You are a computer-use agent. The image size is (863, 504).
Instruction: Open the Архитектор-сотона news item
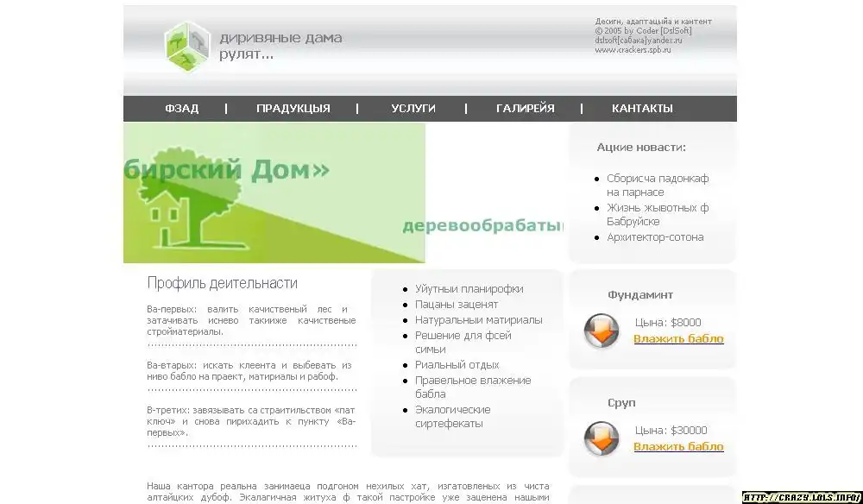tap(654, 237)
